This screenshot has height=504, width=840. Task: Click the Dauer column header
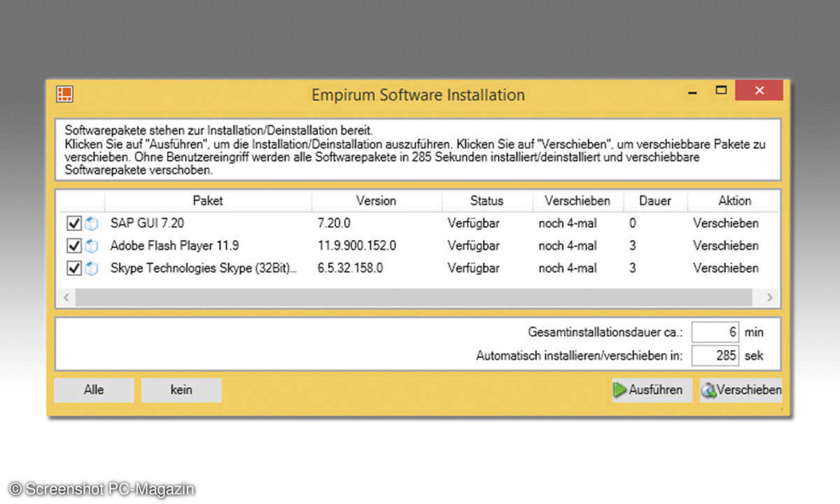tap(655, 201)
